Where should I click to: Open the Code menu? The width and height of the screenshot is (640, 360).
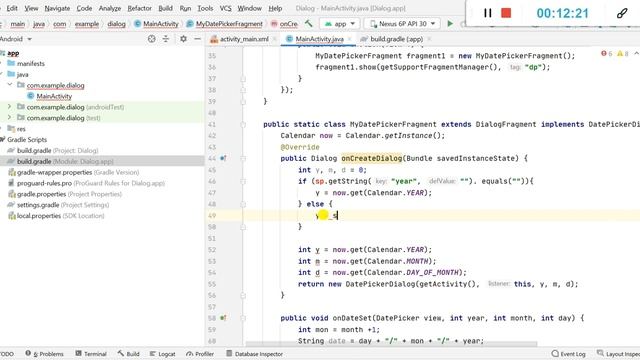pyautogui.click(x=84, y=8)
